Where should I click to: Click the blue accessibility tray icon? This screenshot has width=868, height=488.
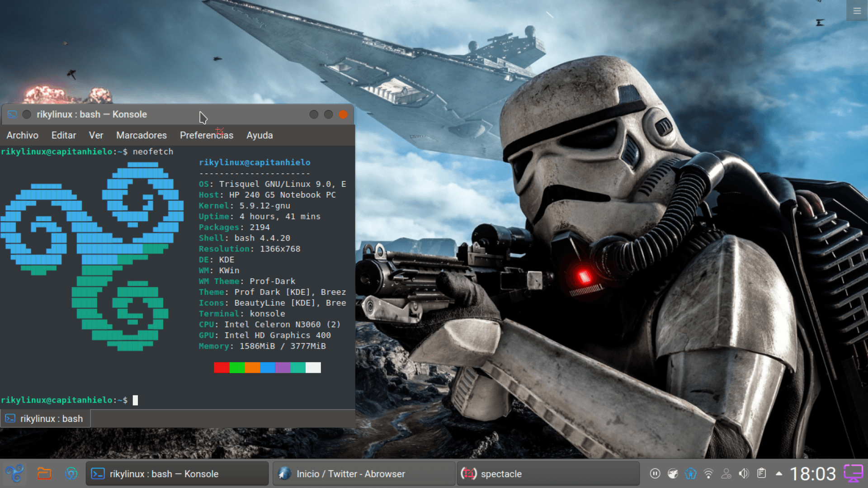690,474
